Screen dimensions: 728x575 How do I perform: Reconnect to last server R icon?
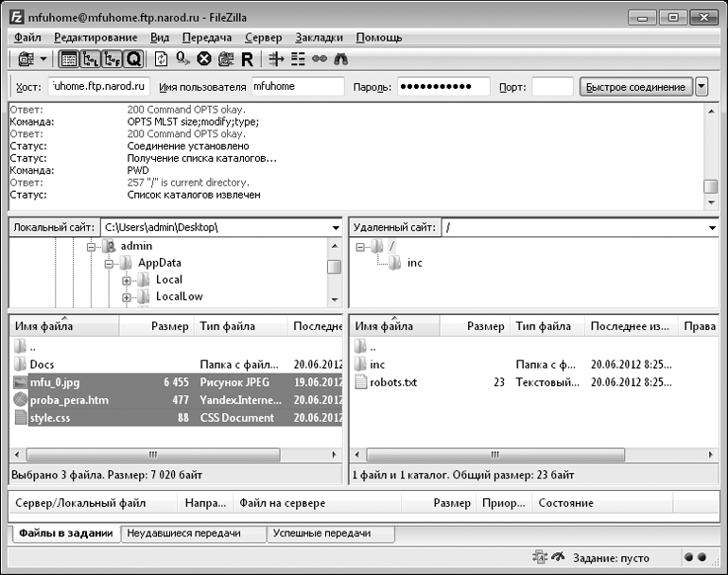point(247,60)
